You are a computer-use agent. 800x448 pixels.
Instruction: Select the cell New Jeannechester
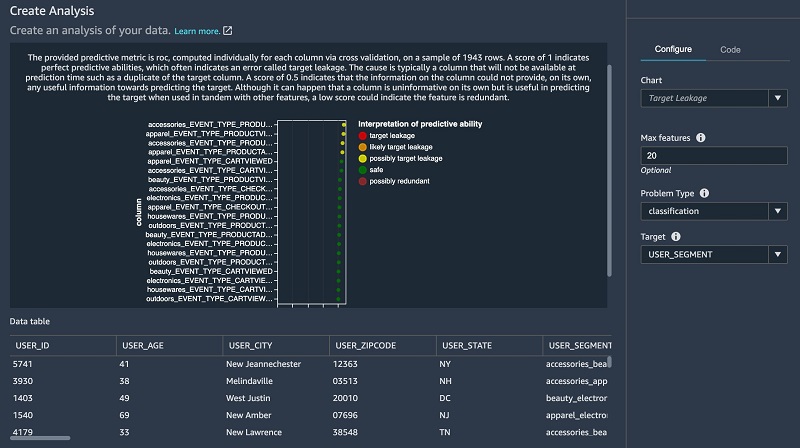[263, 364]
